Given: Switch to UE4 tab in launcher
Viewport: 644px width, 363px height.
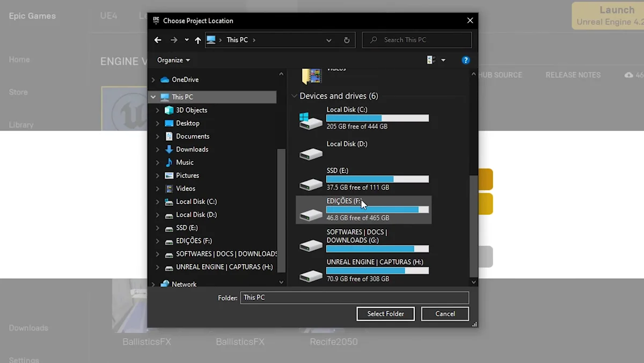Looking at the screenshot, I should tap(109, 16).
